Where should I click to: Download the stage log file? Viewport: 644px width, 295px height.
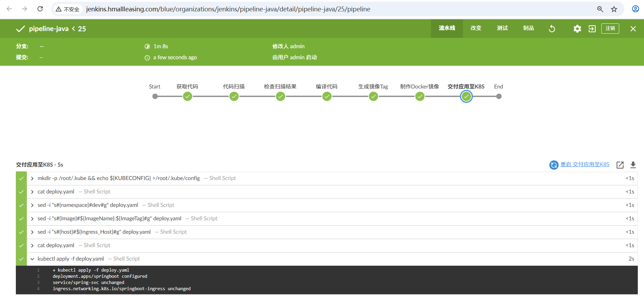point(633,165)
